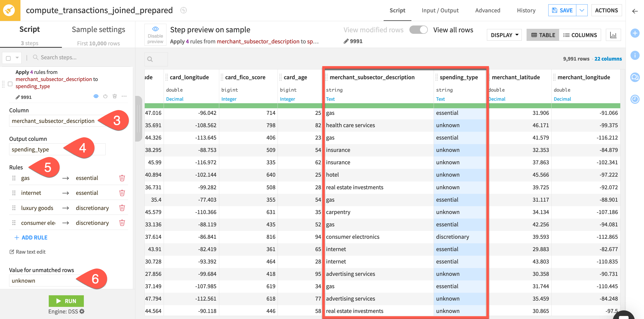This screenshot has width=644, height=319.
Task: Open the ACTIONS menu button
Action: tap(606, 10)
